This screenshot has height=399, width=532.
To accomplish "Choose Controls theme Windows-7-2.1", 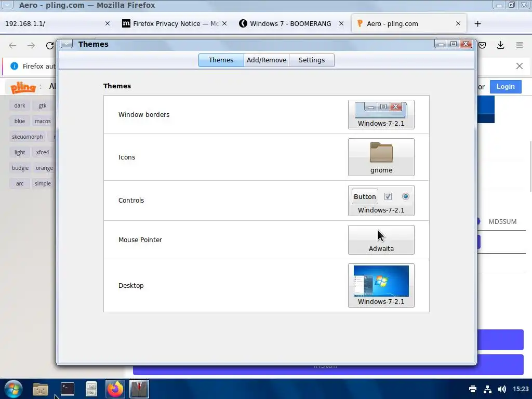I will pos(381,201).
